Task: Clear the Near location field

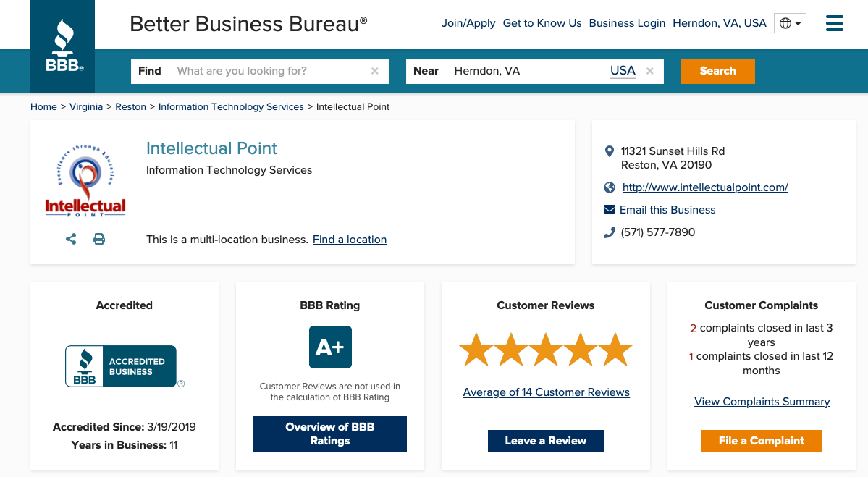Action: point(650,71)
